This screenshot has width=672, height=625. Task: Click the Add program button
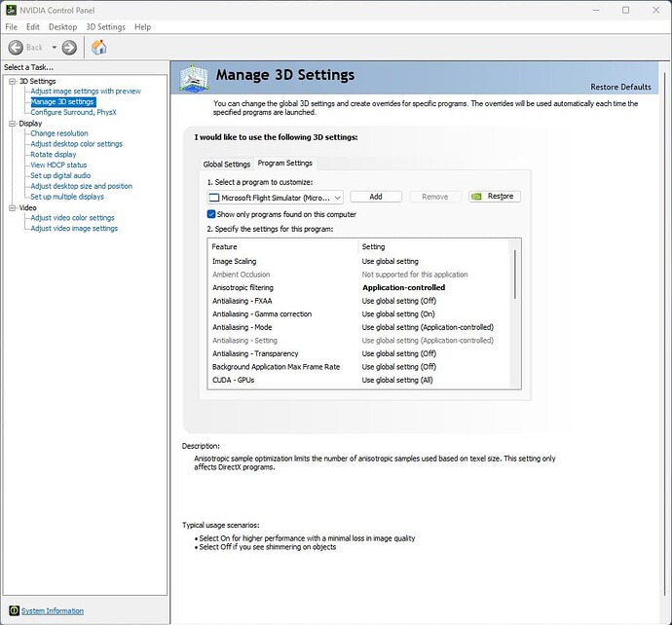coord(375,197)
